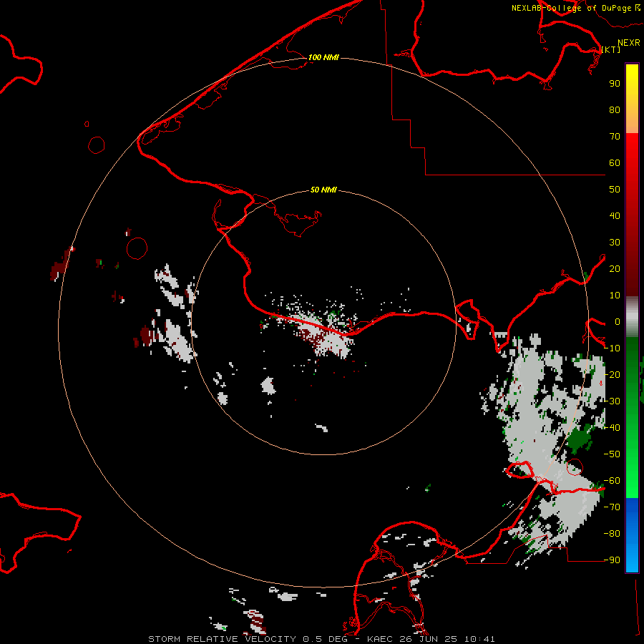
Task: Click the -30 scale label
Action: coord(613,401)
